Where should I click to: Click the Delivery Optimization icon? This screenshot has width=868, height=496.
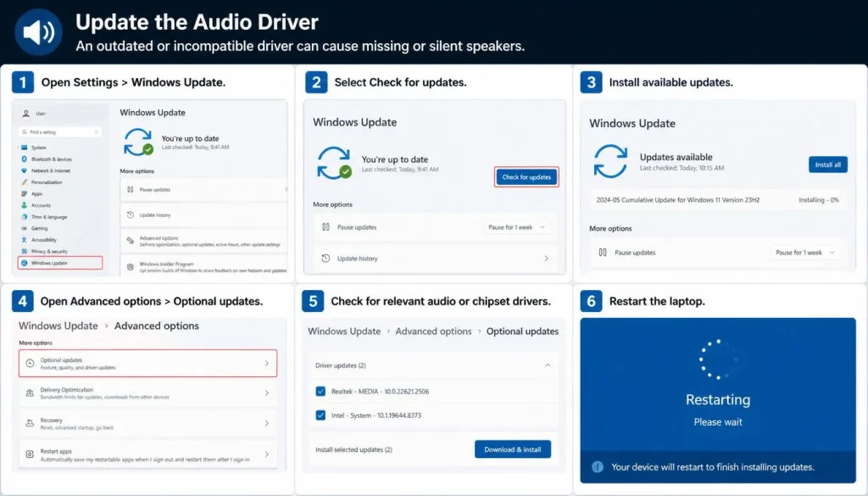[30, 393]
